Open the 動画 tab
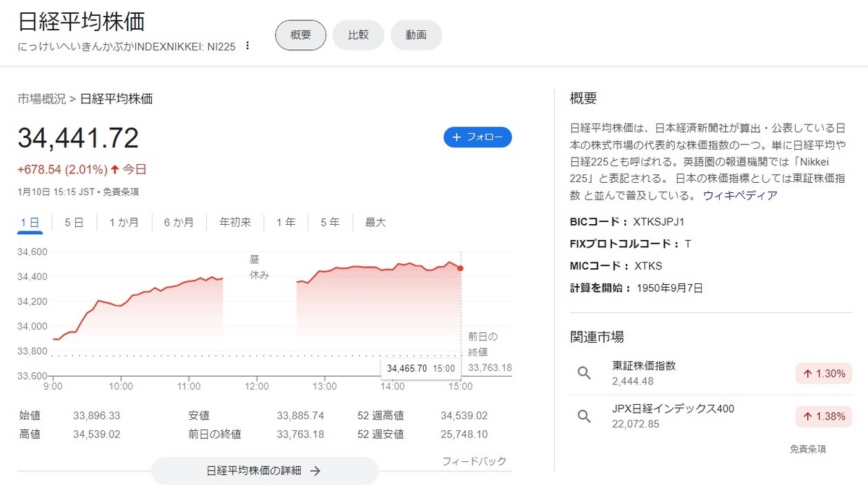This screenshot has width=868, height=493. tap(416, 35)
